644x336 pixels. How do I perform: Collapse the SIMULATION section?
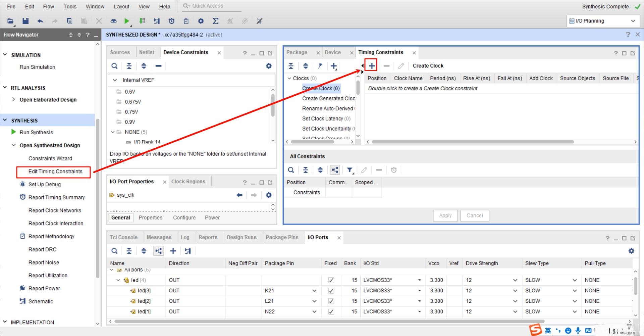(x=5, y=55)
